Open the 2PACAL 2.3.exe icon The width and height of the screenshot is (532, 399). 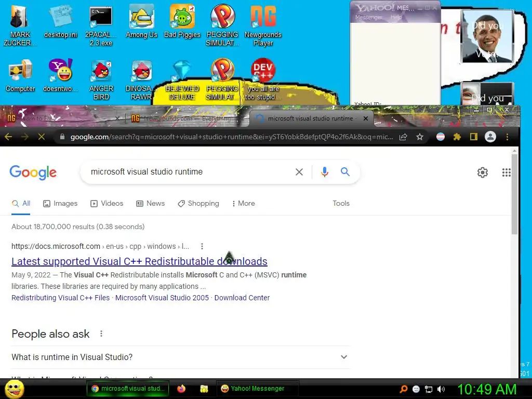tap(101, 25)
